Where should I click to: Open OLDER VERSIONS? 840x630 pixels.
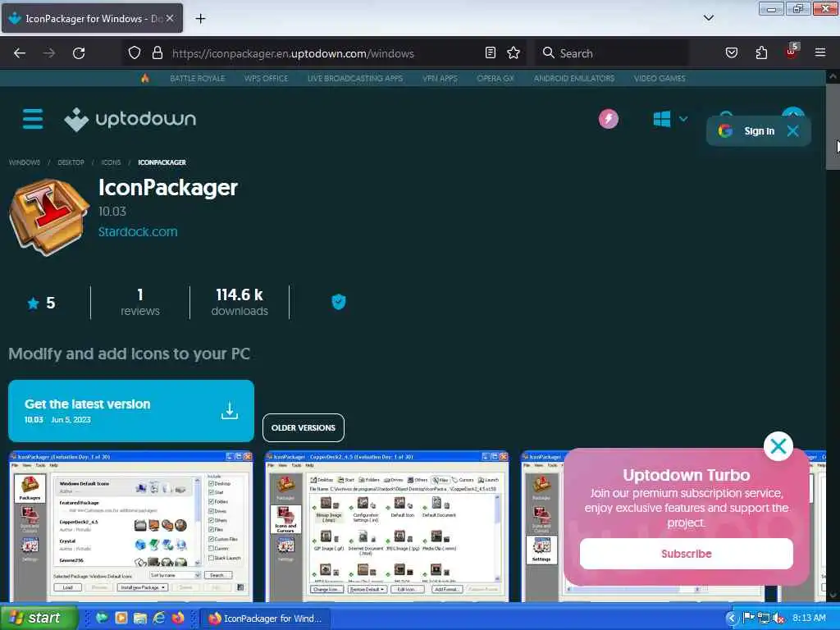click(304, 428)
